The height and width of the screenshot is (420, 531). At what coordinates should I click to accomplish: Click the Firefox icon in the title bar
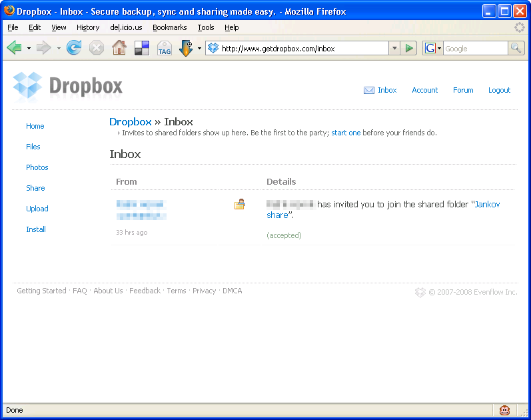(x=9, y=11)
